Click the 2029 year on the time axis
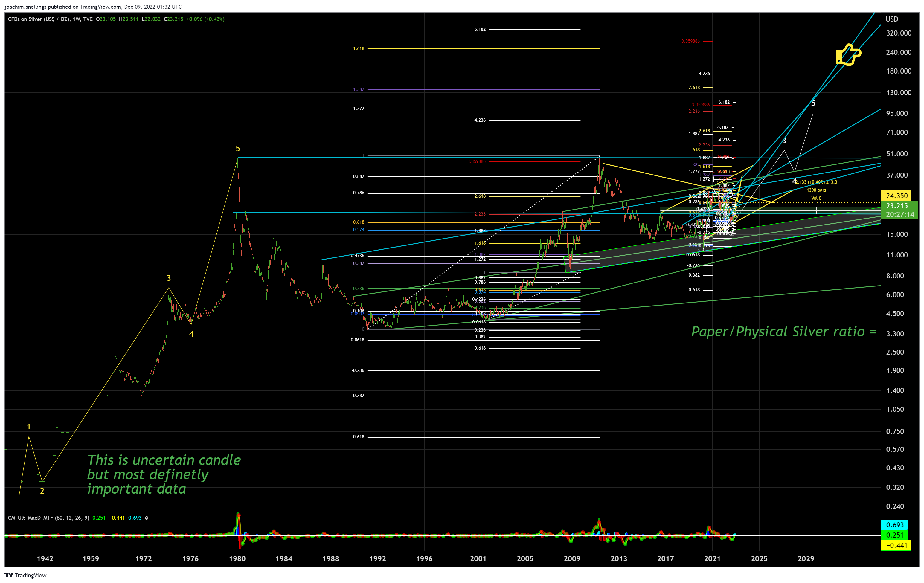Screen dimensions: 924x583 [x=806, y=558]
